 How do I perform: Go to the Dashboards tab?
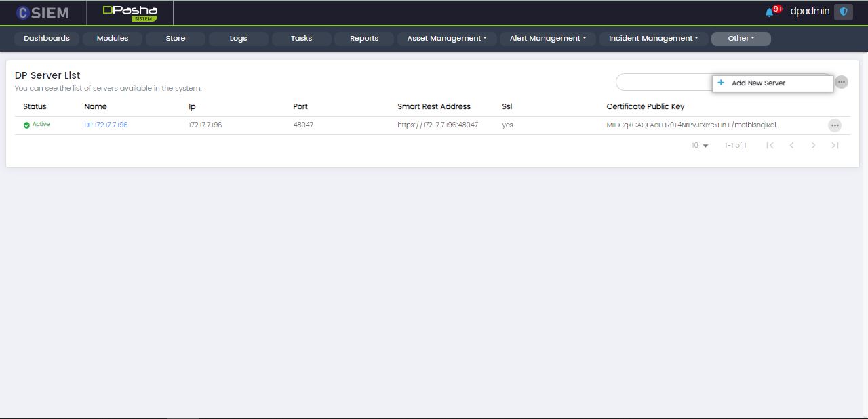coord(47,39)
